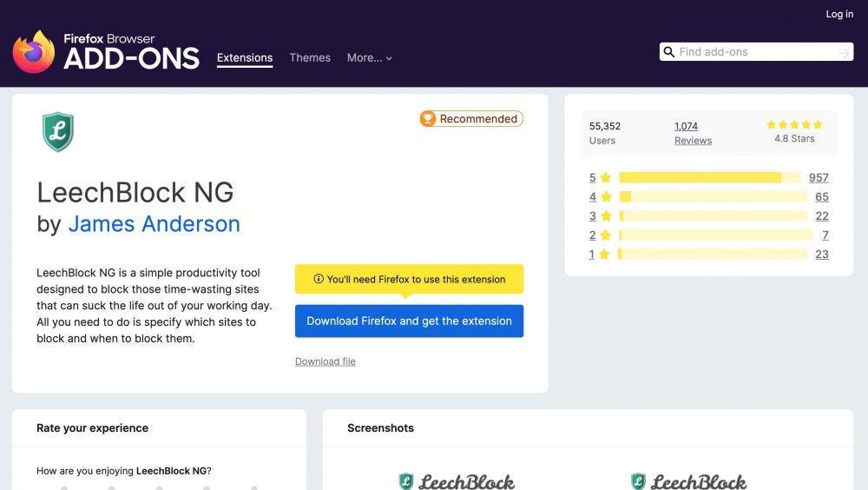Screen dimensions: 868x490
Task: Open the Extensions tab
Action: click(245, 57)
